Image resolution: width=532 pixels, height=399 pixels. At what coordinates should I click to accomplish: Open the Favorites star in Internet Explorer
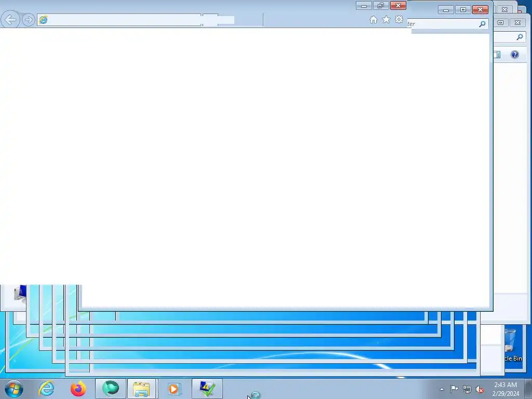(x=386, y=20)
